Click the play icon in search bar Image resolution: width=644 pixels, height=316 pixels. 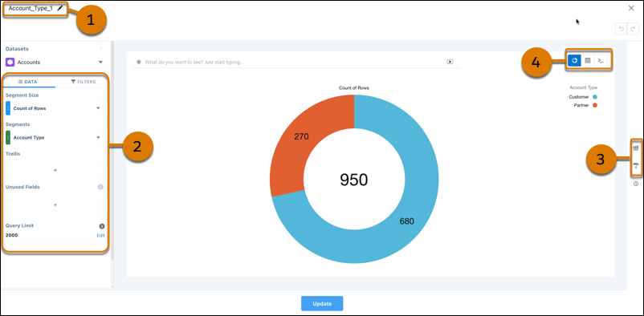[450, 62]
